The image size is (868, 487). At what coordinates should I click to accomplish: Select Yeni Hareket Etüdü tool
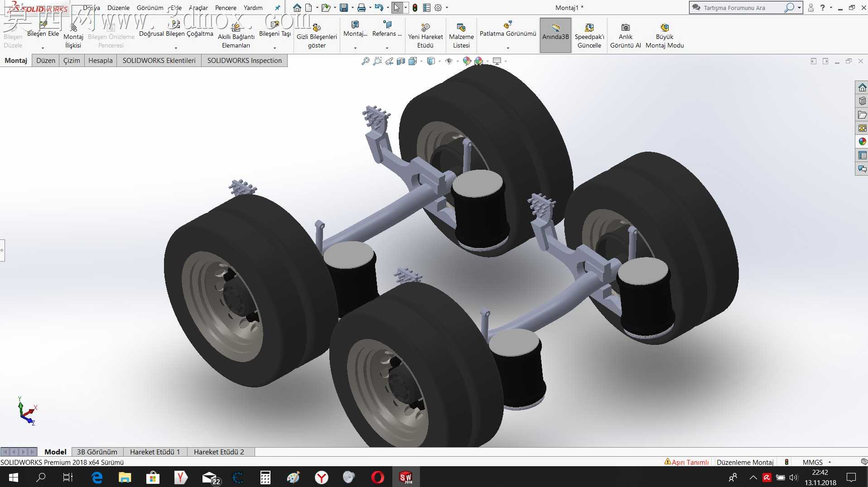click(x=425, y=35)
